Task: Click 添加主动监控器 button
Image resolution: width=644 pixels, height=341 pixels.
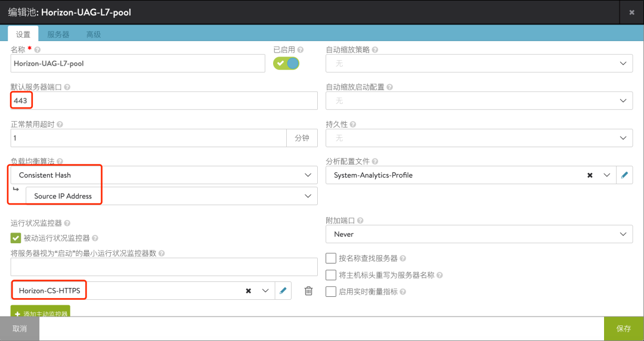Action: 41,311
